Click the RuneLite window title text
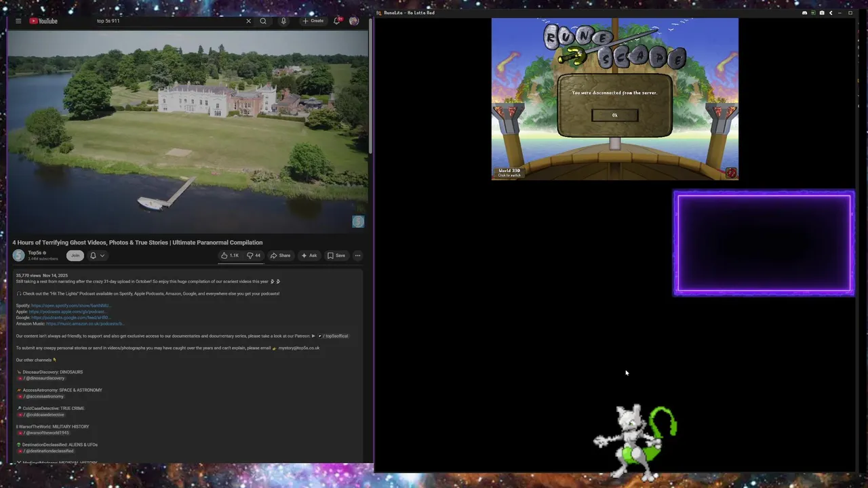 tap(409, 13)
